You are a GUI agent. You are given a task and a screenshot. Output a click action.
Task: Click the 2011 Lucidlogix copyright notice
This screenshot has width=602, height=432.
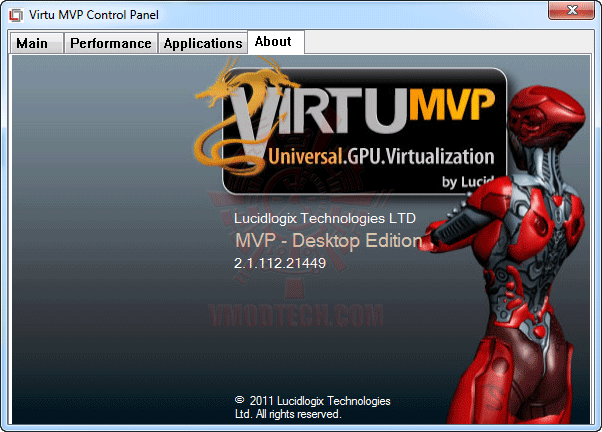(312, 407)
